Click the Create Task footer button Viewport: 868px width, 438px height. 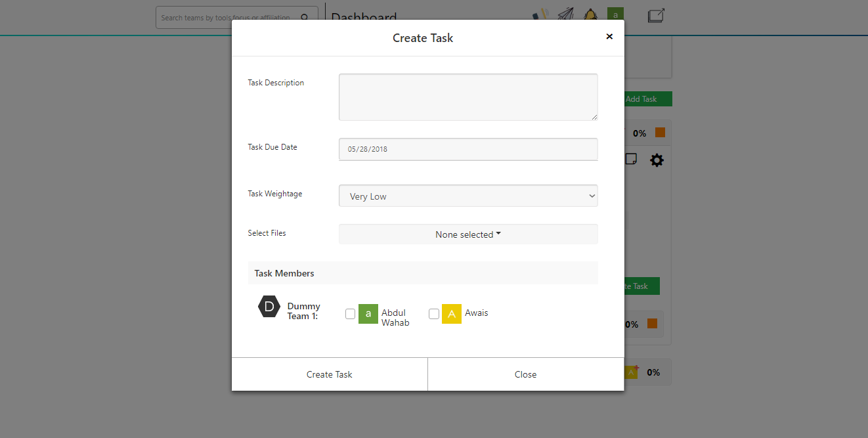(x=330, y=374)
